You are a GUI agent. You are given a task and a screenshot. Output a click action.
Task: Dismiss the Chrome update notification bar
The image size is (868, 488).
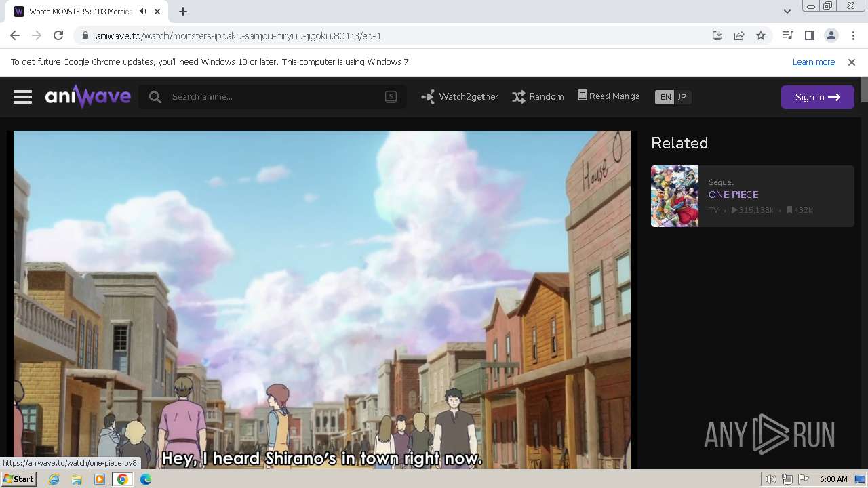tap(852, 62)
